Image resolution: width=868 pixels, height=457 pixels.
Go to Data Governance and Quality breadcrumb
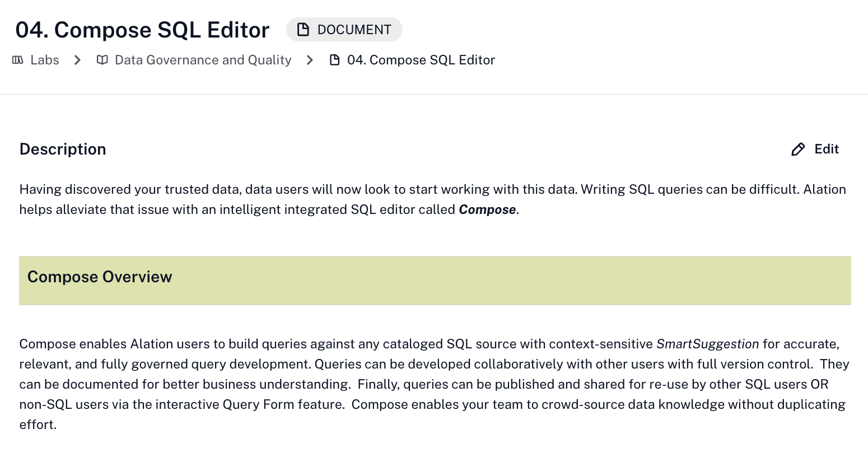click(x=203, y=60)
